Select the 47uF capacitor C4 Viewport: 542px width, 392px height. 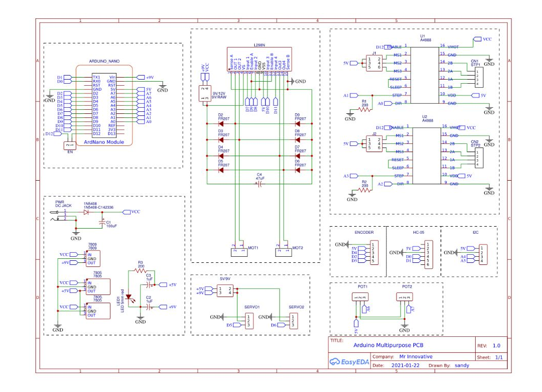260,184
